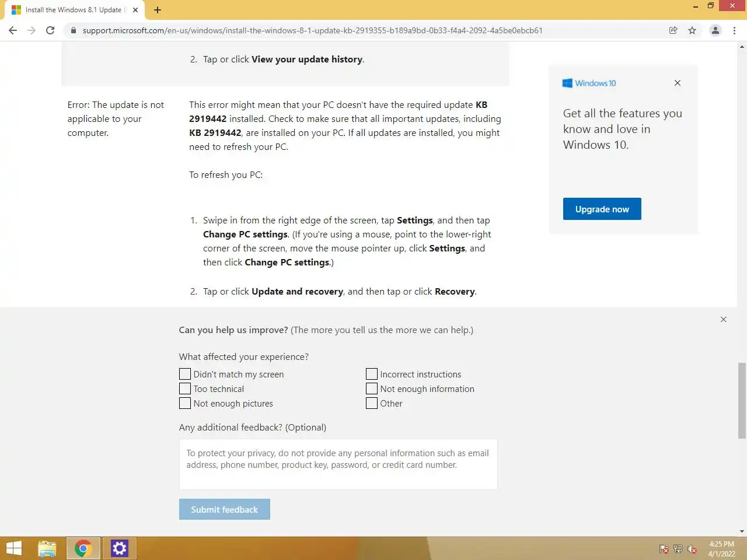Select the Install the Windows 8.1 Update tab
The height and width of the screenshot is (560, 747).
pos(75,10)
